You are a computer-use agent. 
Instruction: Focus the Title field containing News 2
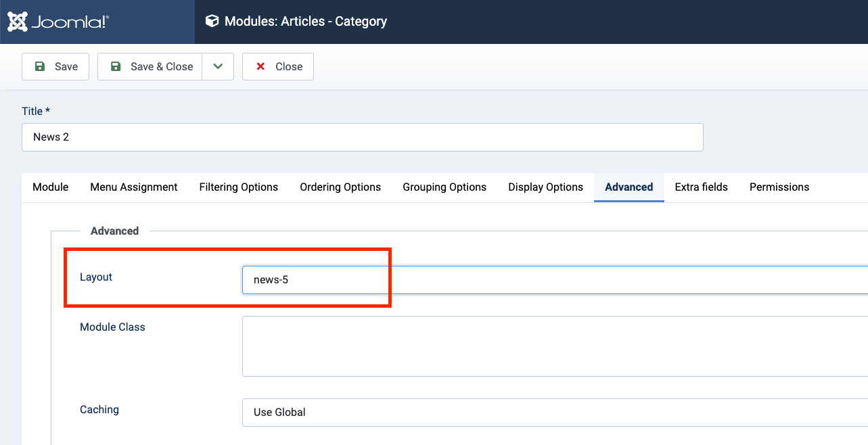[x=362, y=137]
